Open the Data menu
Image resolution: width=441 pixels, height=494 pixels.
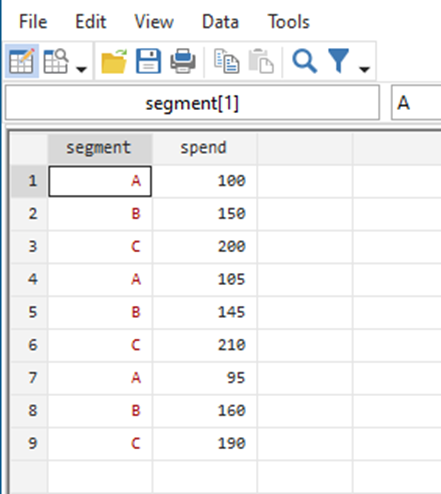click(220, 22)
